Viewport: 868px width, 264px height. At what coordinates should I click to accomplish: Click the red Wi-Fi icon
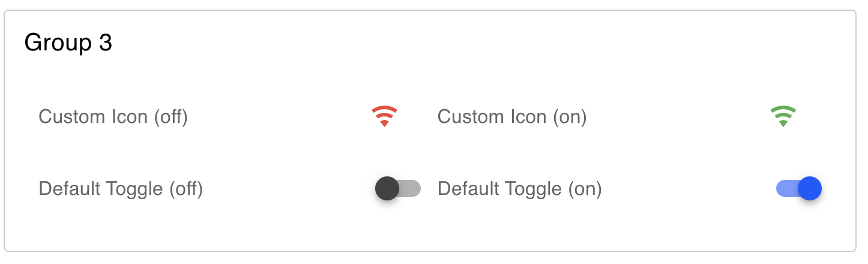tap(385, 116)
